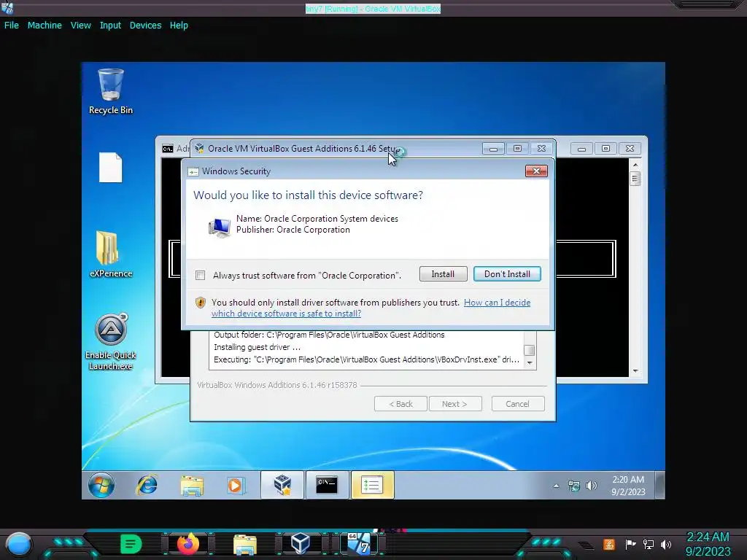This screenshot has width=747, height=560.
Task: Close the Windows Security dialog
Action: tap(536, 171)
